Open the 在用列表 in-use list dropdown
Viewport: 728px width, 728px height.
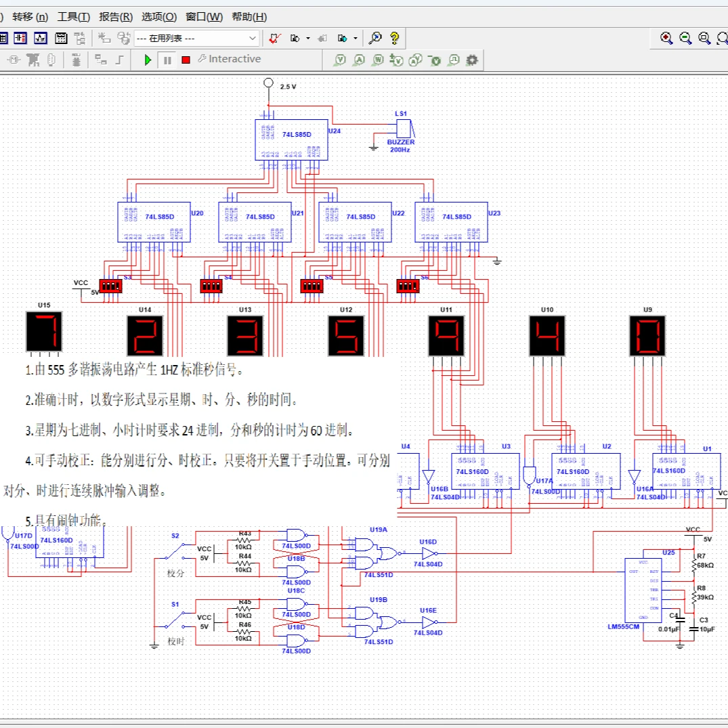coord(196,38)
